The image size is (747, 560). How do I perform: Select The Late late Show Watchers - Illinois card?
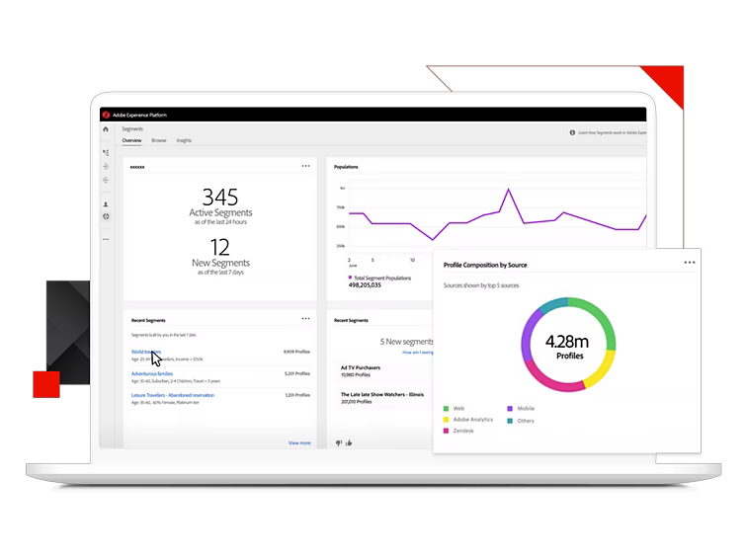coord(382,398)
